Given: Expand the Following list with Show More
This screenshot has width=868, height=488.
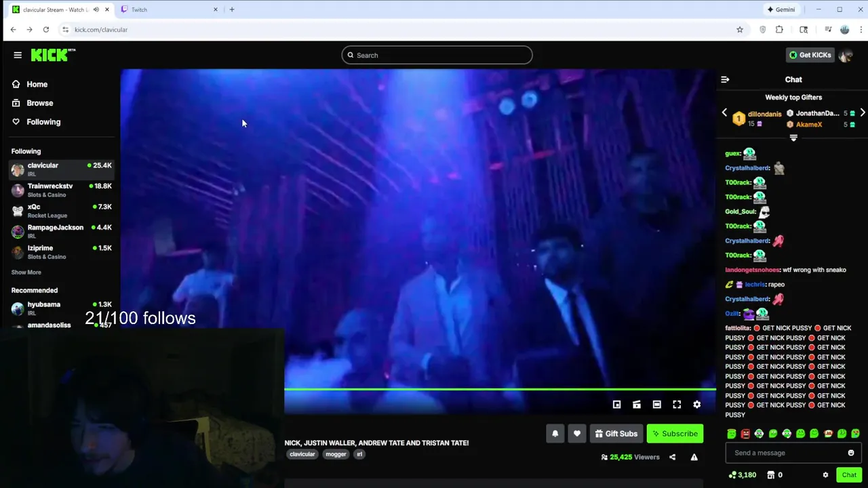Looking at the screenshot, I should point(26,272).
